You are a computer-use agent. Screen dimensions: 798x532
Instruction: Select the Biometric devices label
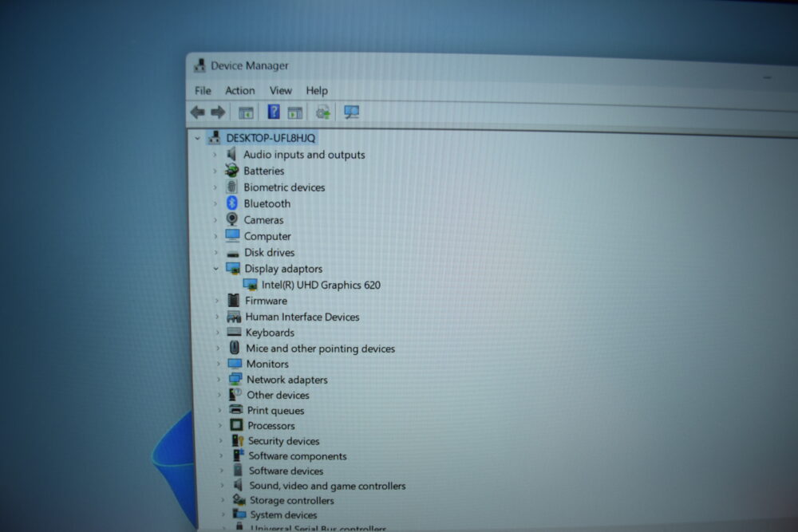[284, 187]
